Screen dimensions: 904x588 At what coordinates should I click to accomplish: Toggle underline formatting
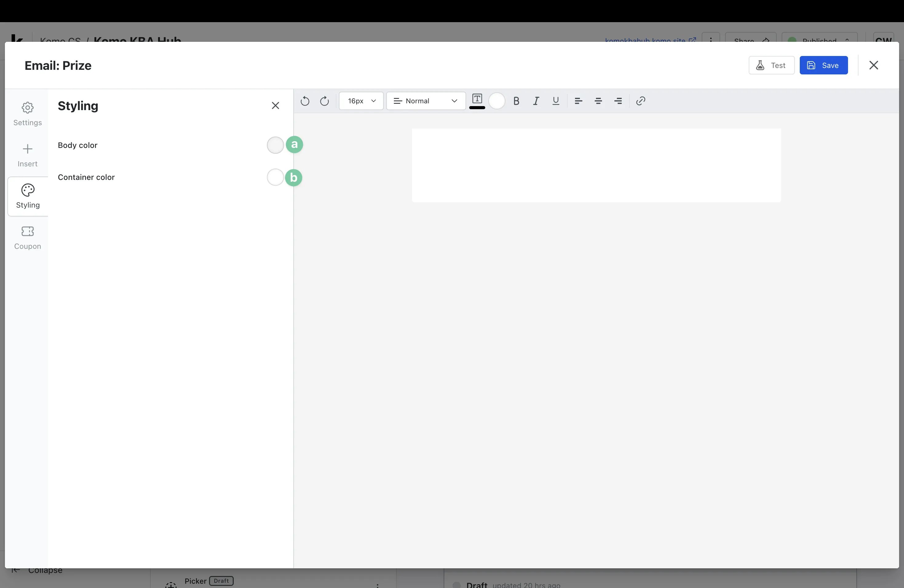pyautogui.click(x=556, y=101)
